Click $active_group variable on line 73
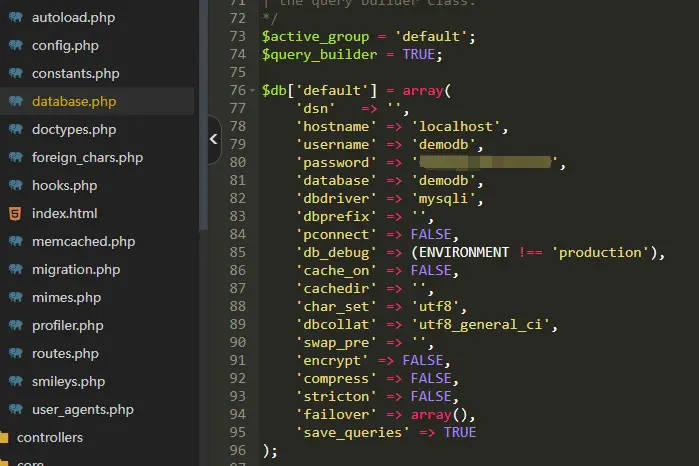This screenshot has height=466, width=699. 316,37
